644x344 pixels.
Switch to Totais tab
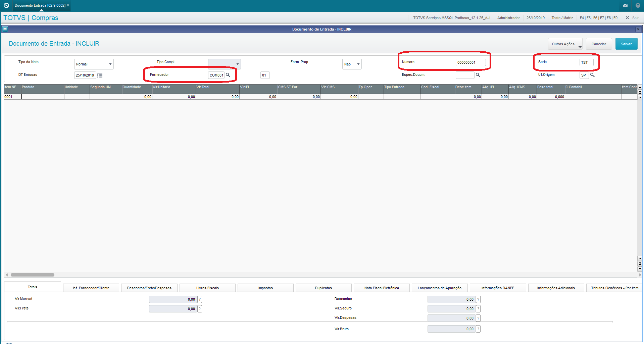tap(33, 287)
